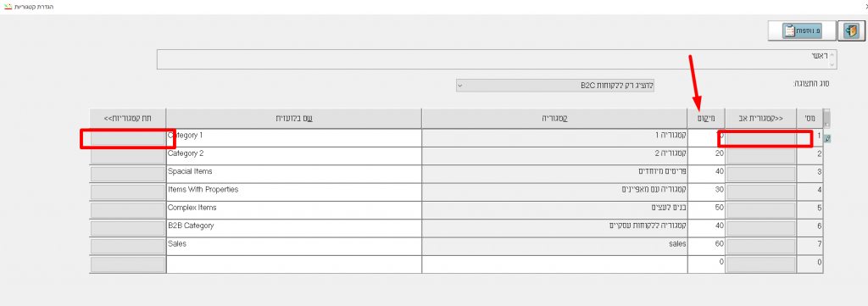Click the מיקום column header
This screenshot has width=868, height=306.
(x=706, y=118)
